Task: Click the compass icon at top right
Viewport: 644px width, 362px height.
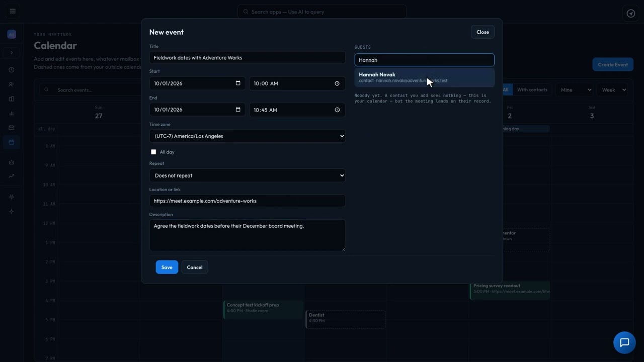Action: 631,14
